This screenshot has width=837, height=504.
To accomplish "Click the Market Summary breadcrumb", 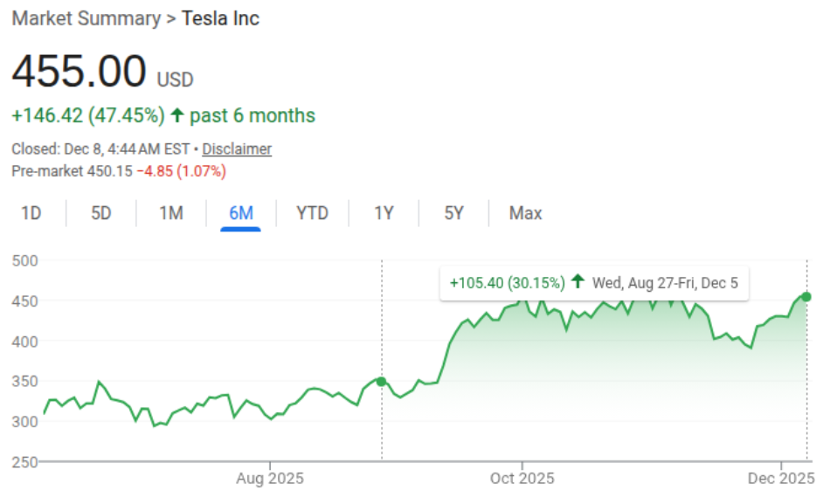I will click(86, 18).
